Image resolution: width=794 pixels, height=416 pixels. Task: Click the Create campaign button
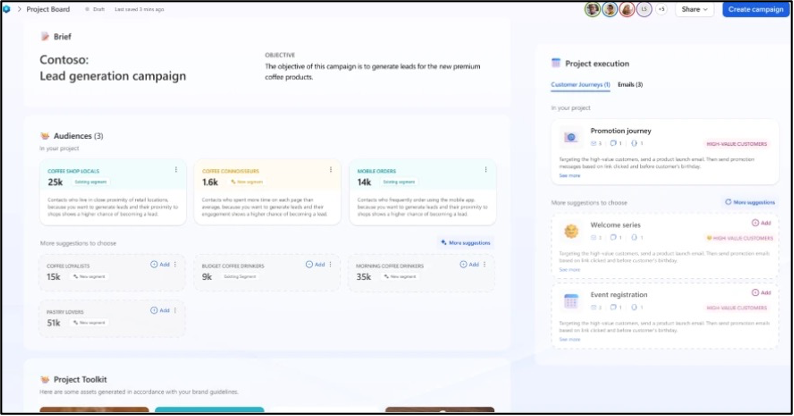tap(756, 9)
